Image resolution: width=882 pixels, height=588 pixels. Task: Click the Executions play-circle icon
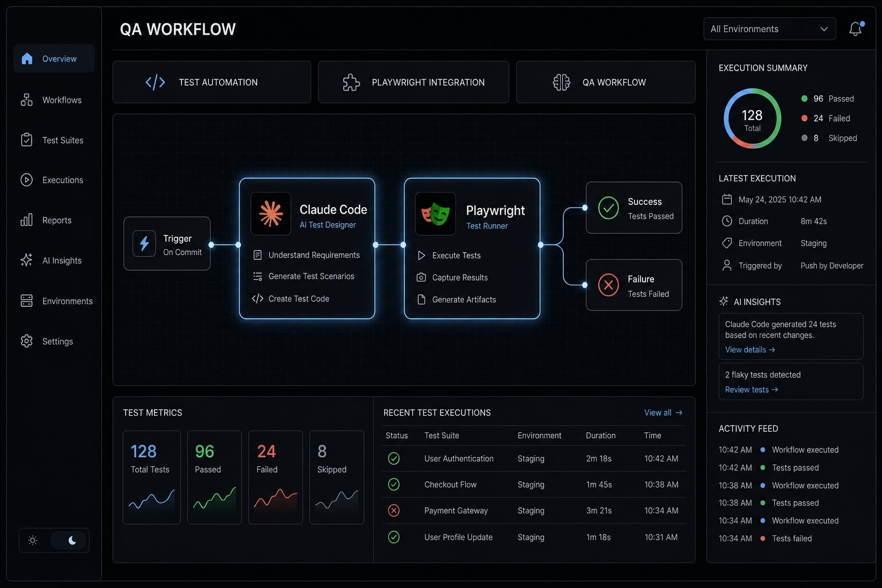click(x=26, y=180)
